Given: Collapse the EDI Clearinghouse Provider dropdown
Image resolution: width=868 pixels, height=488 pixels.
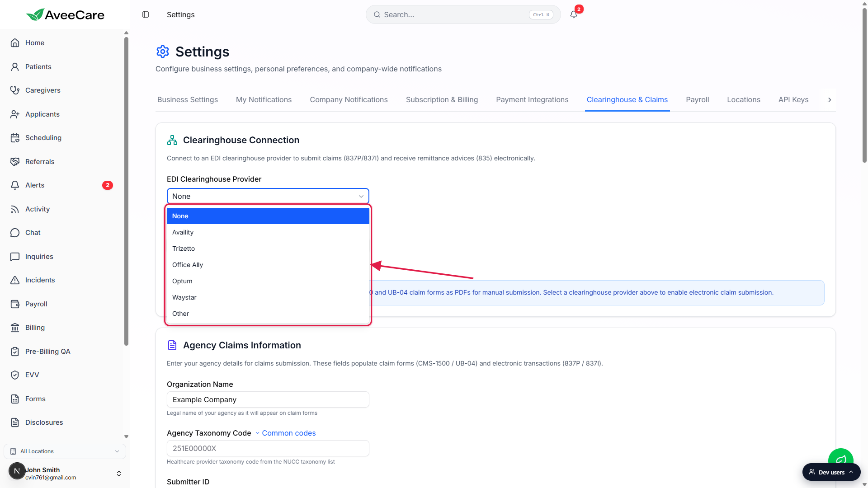Looking at the screenshot, I should [x=268, y=196].
